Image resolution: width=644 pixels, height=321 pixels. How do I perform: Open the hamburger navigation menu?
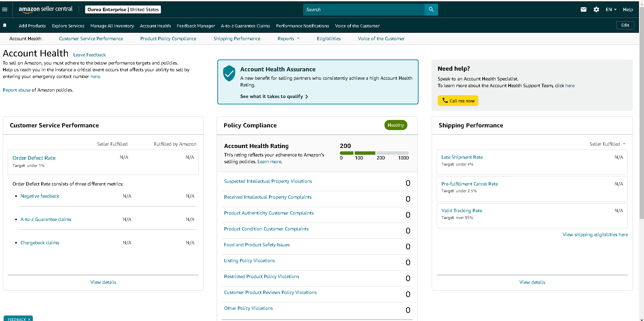(5, 9)
